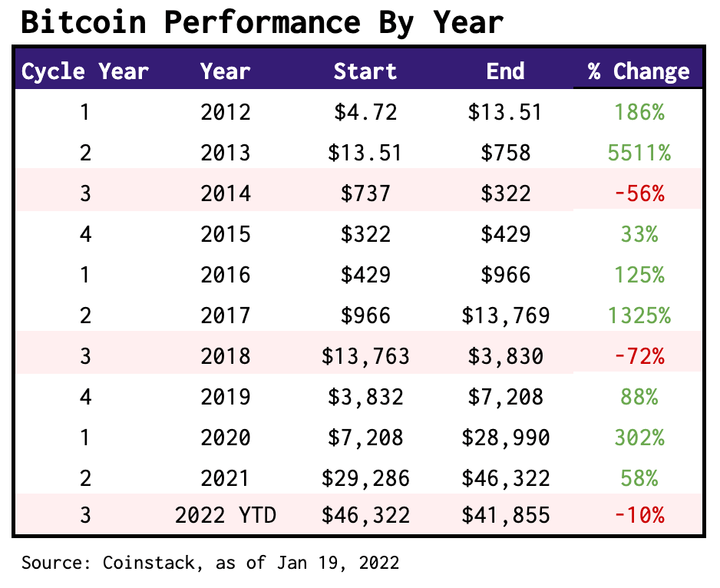Select the 2018 year cell
Viewport: 720px width, 588px height.
coord(226,356)
